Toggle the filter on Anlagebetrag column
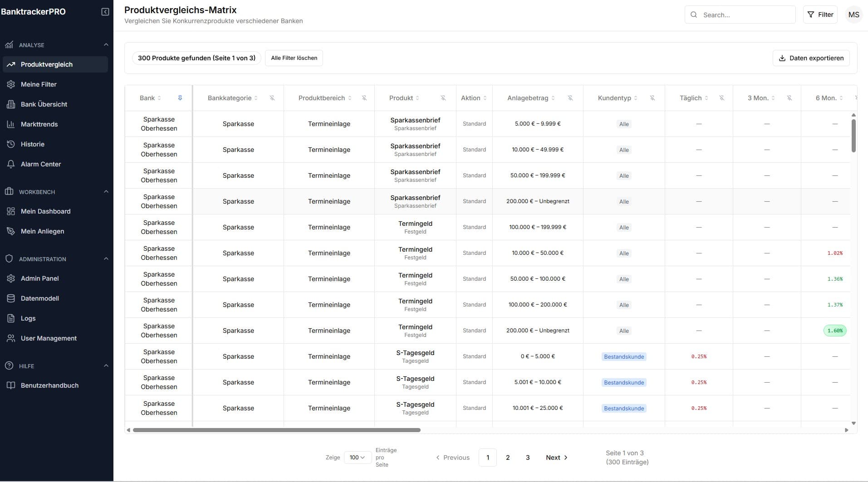The height and width of the screenshot is (482, 868). (570, 97)
